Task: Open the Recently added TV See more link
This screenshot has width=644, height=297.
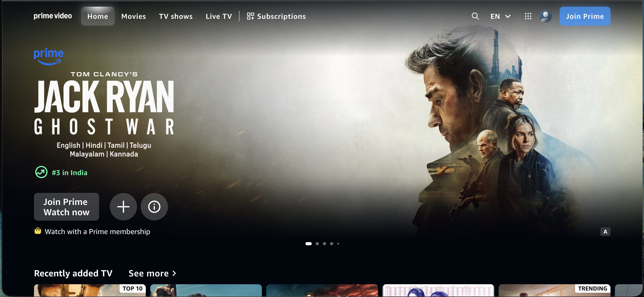Action: click(152, 273)
